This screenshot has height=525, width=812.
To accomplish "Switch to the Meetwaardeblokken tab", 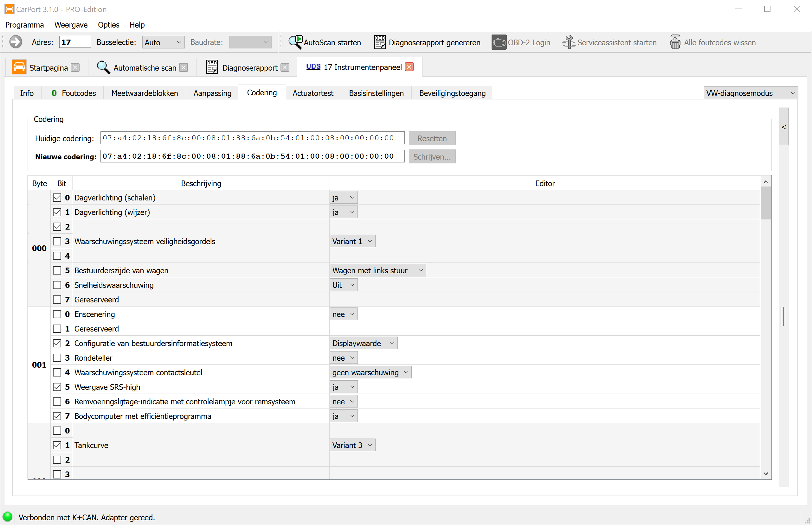I will (144, 93).
